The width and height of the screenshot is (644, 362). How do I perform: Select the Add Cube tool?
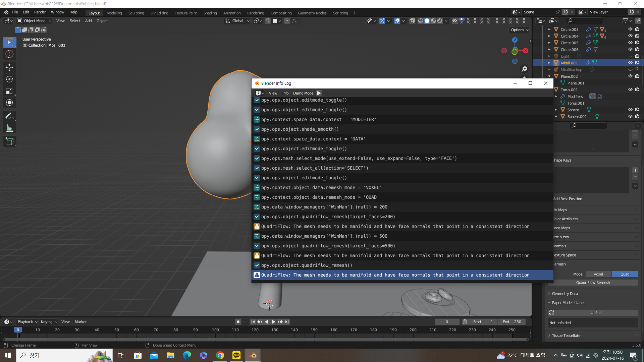9,141
